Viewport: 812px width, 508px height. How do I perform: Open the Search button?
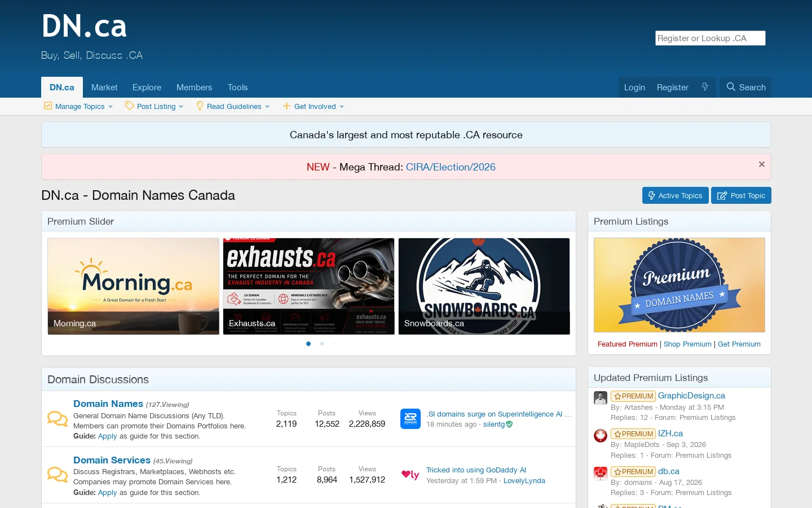(x=745, y=87)
